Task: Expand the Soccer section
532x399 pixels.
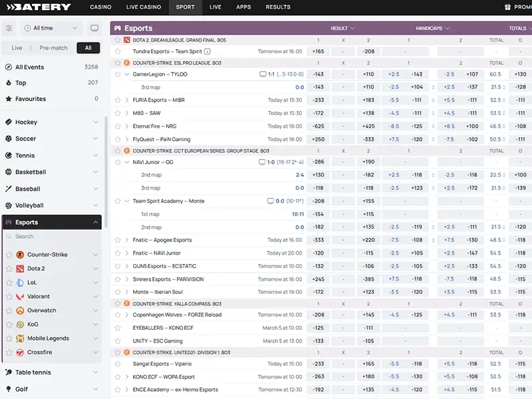Action: tap(95, 139)
